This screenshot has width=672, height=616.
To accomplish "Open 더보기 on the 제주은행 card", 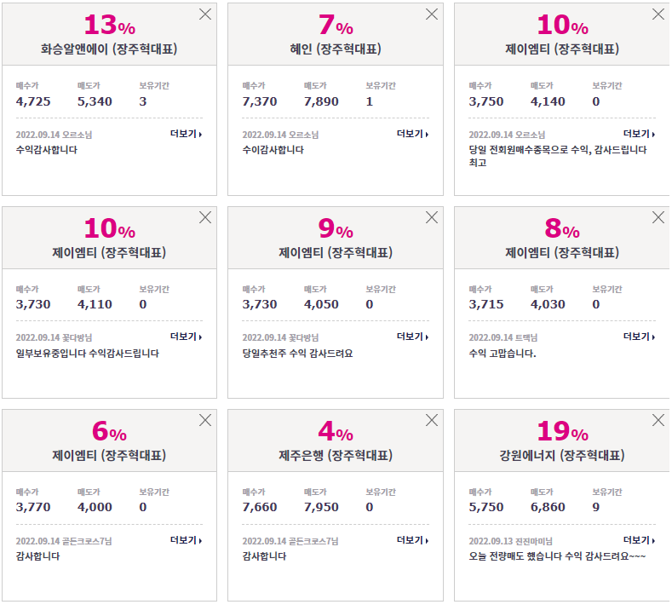I will coord(412,540).
